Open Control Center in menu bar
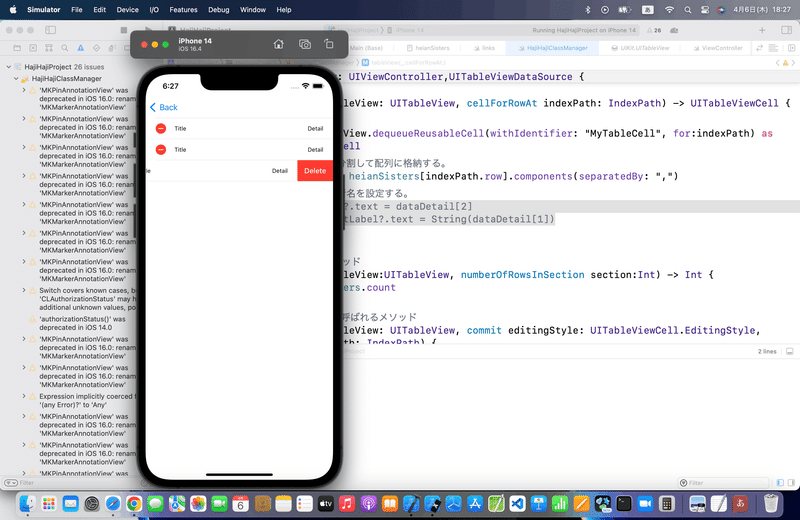800x520 pixels. (705, 10)
